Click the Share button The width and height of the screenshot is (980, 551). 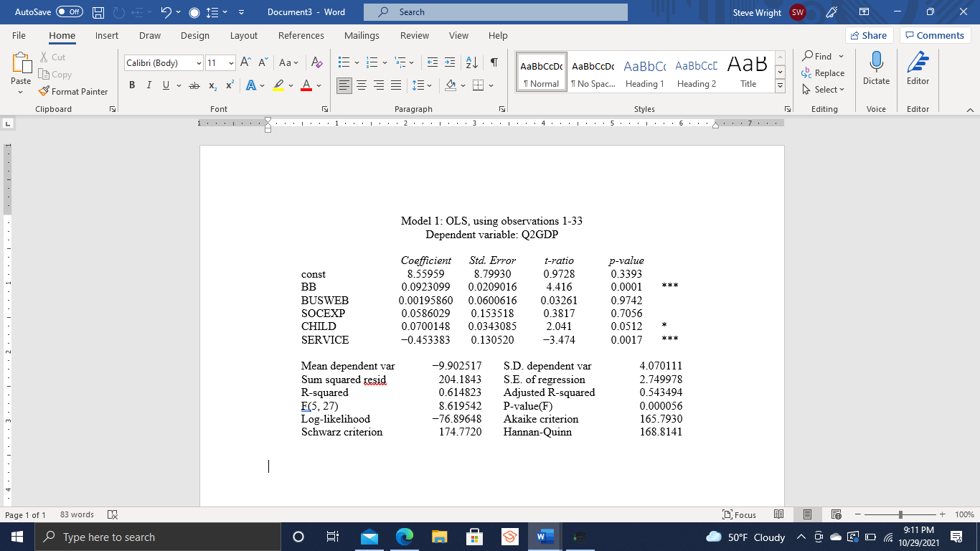tap(870, 35)
